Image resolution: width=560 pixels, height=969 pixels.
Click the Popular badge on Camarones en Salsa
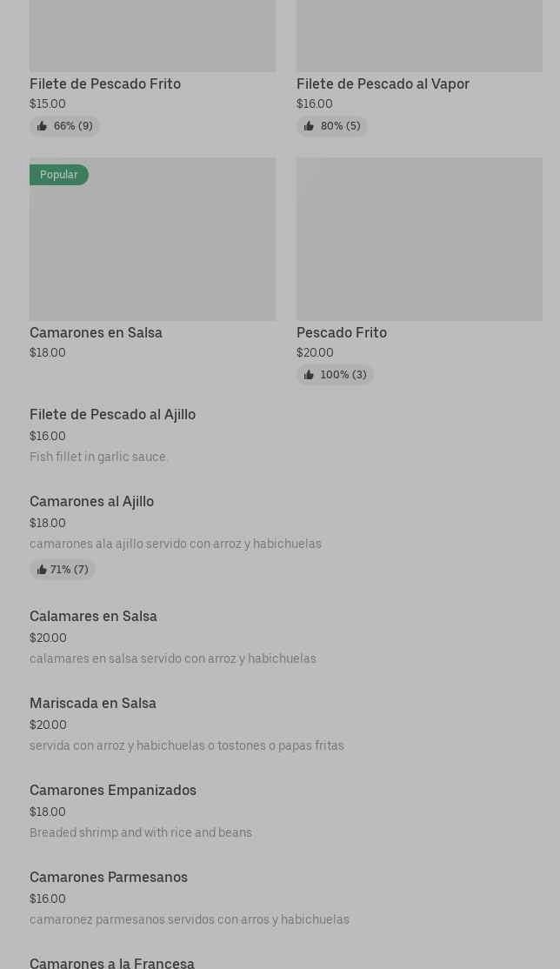[x=58, y=175]
